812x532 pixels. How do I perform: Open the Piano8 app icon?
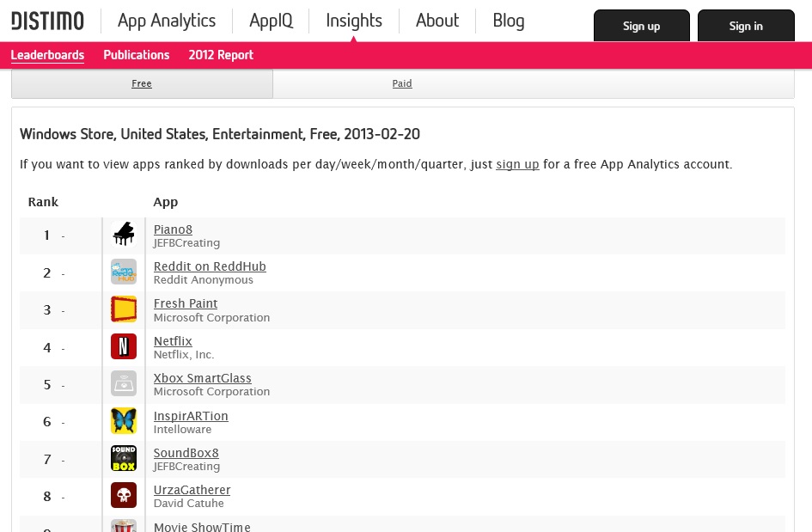coord(124,234)
